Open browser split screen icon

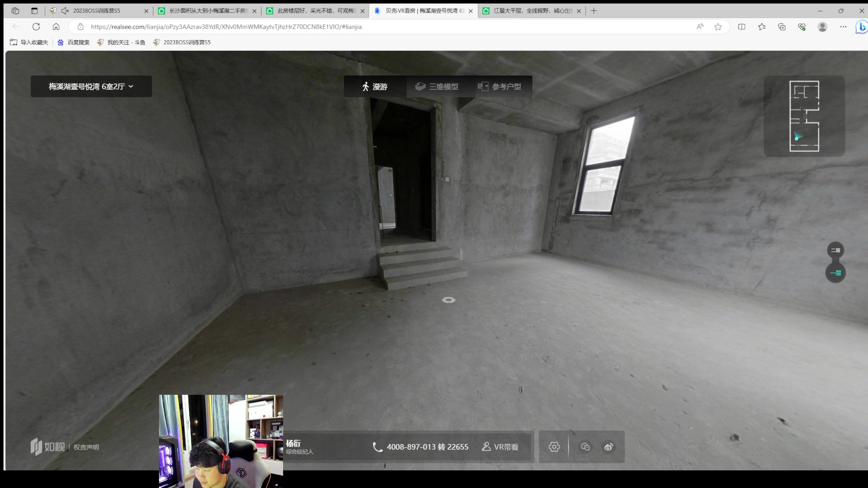pos(742,27)
